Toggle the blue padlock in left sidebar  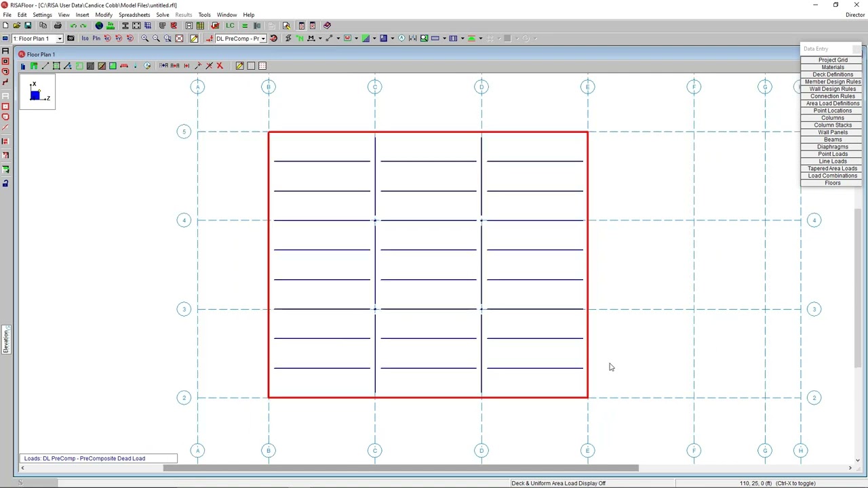click(x=5, y=183)
